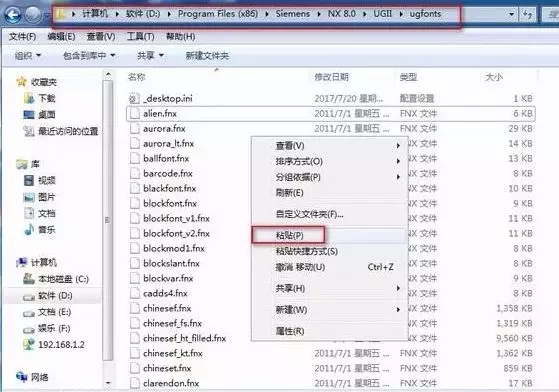
Task: Click the refresh icon beside address bar
Action: click(528, 14)
